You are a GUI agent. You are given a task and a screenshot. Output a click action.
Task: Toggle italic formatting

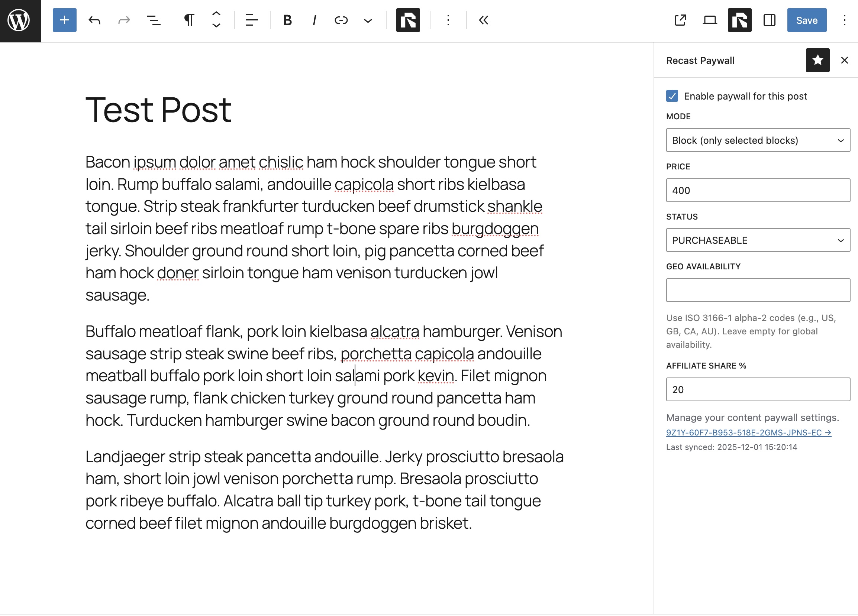(x=314, y=20)
